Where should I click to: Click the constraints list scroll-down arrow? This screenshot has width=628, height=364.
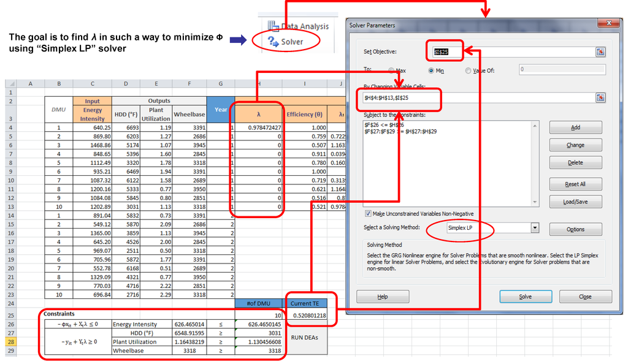535,202
